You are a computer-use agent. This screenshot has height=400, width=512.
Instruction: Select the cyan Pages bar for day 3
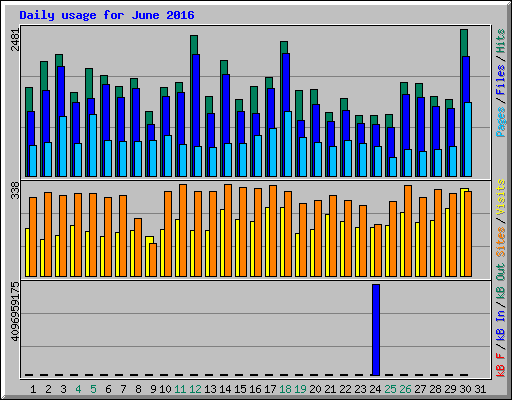[63, 146]
